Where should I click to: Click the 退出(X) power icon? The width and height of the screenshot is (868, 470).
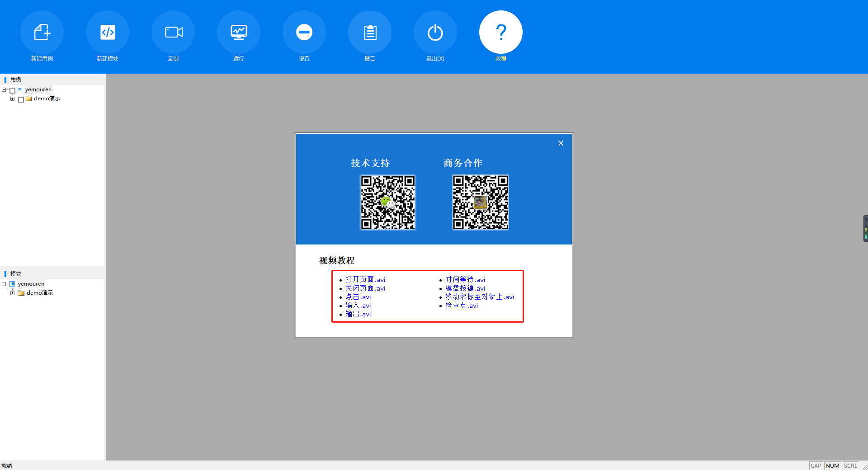pos(435,32)
